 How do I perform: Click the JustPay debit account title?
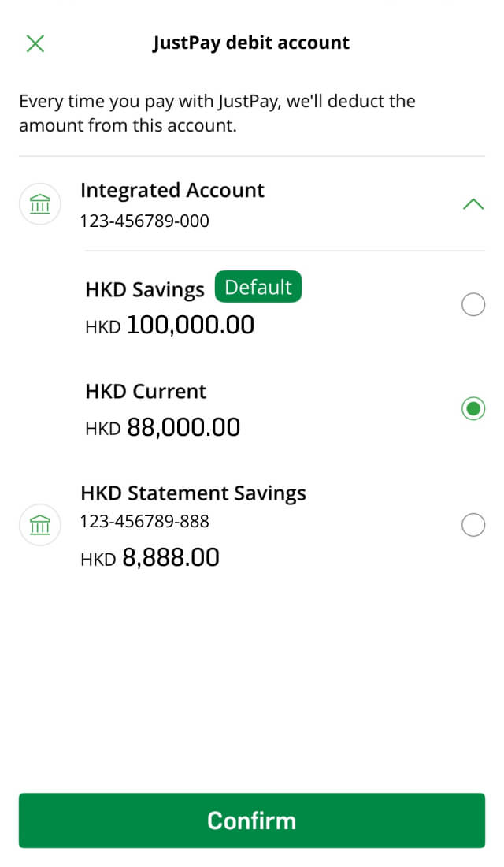(251, 43)
